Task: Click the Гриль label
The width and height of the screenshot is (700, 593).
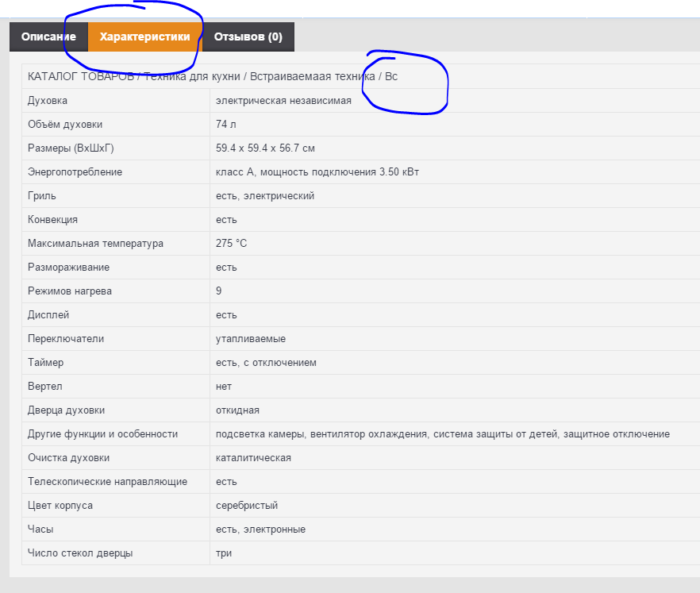Action: (x=42, y=195)
